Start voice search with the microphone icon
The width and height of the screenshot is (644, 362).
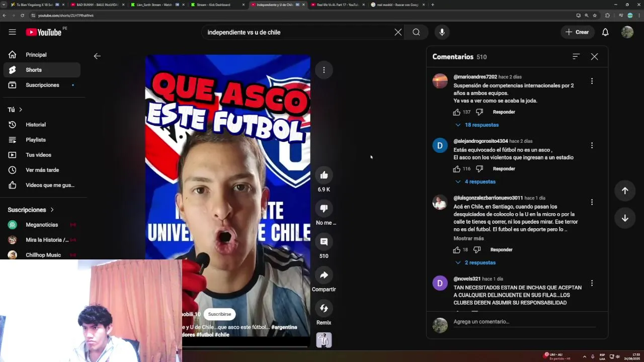pos(442,32)
